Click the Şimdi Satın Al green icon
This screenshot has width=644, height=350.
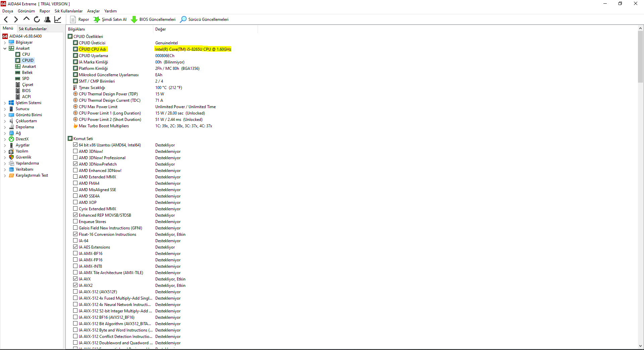pos(97,19)
